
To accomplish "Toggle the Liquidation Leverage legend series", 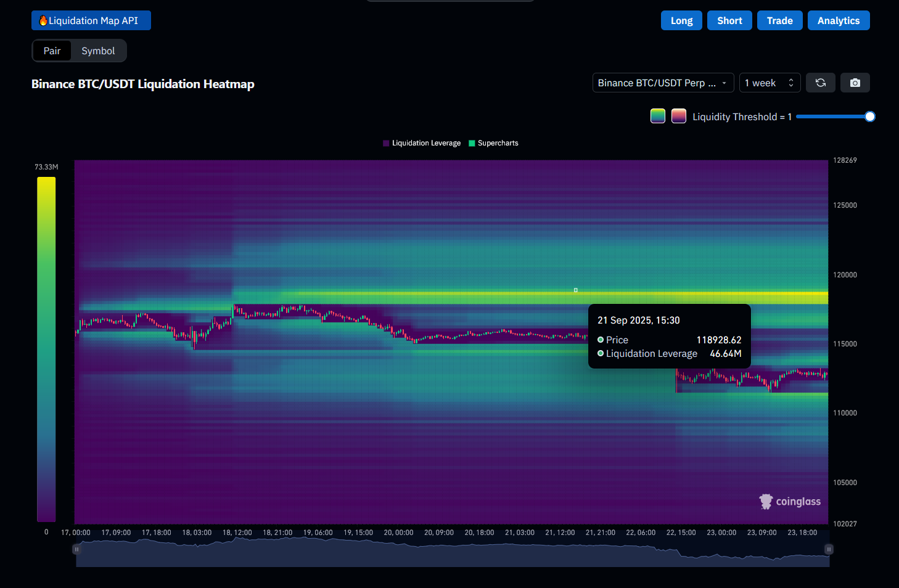I will 422,143.
